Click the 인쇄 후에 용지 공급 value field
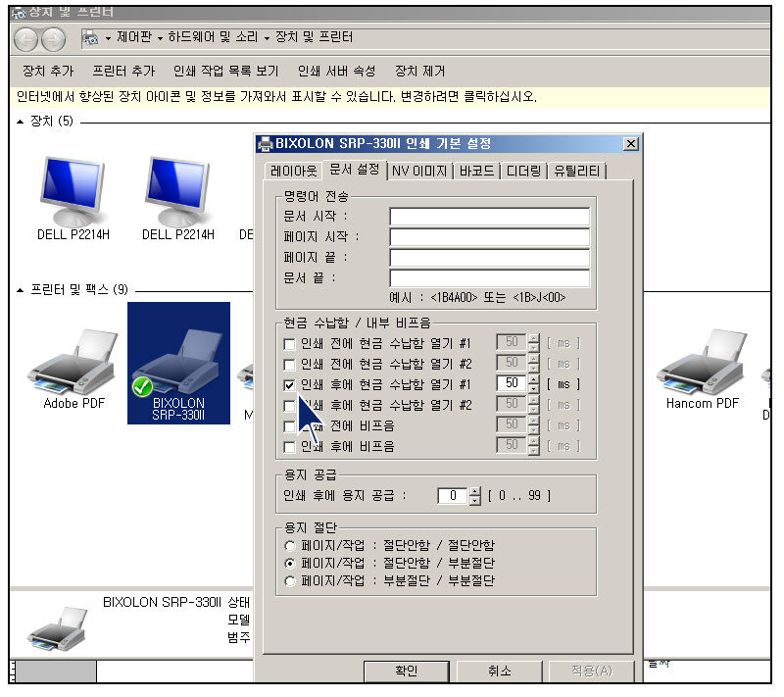This screenshot has height=697, width=784. click(453, 496)
